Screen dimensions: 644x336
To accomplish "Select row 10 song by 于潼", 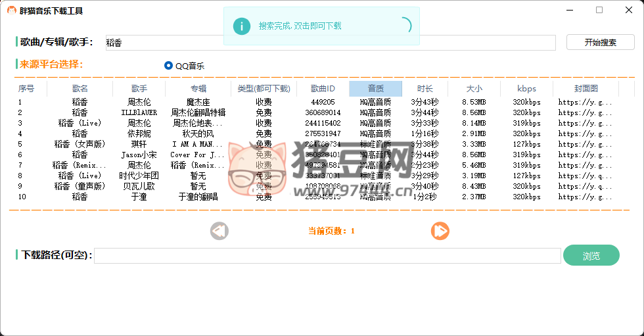I will [80, 197].
